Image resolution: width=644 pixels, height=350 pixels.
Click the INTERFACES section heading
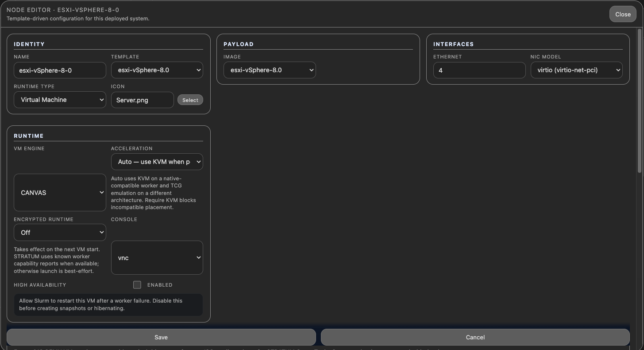pos(454,44)
